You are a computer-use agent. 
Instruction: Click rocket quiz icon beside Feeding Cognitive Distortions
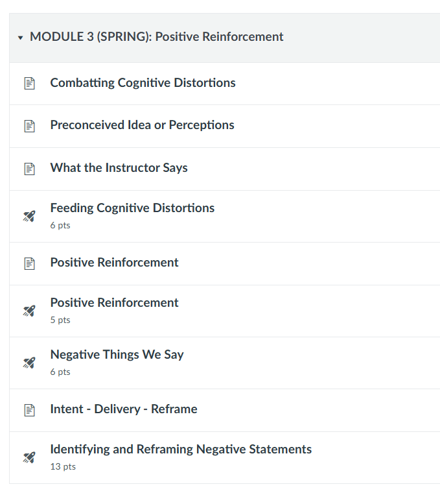pyautogui.click(x=29, y=216)
